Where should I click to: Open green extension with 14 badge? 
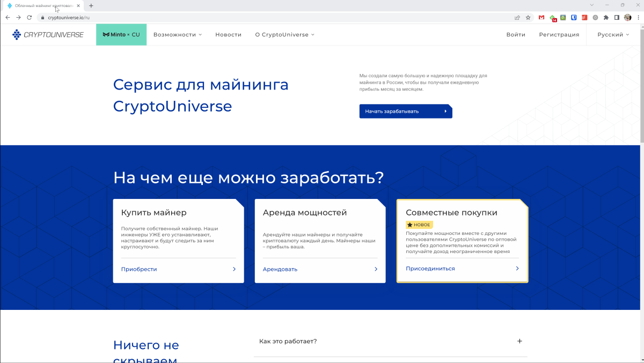coord(553,18)
